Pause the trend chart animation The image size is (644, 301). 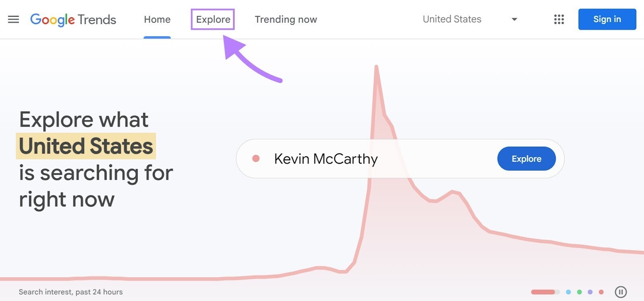620,292
